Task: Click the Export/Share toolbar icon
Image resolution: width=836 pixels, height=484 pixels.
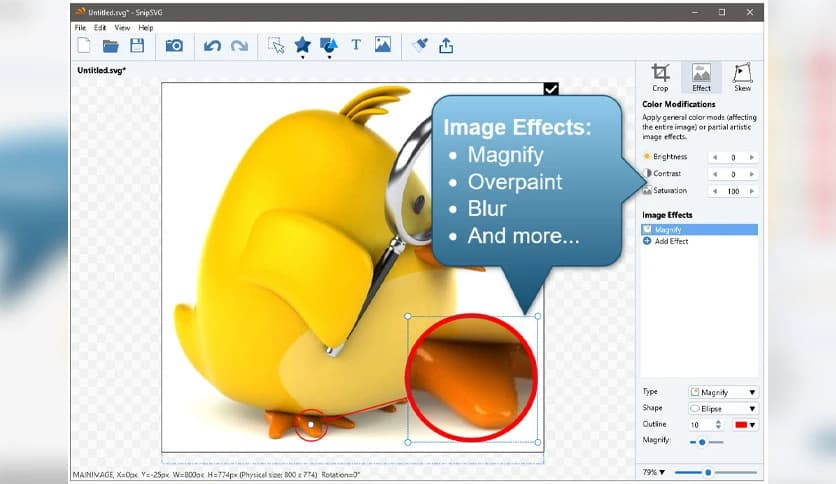Action: click(446, 45)
